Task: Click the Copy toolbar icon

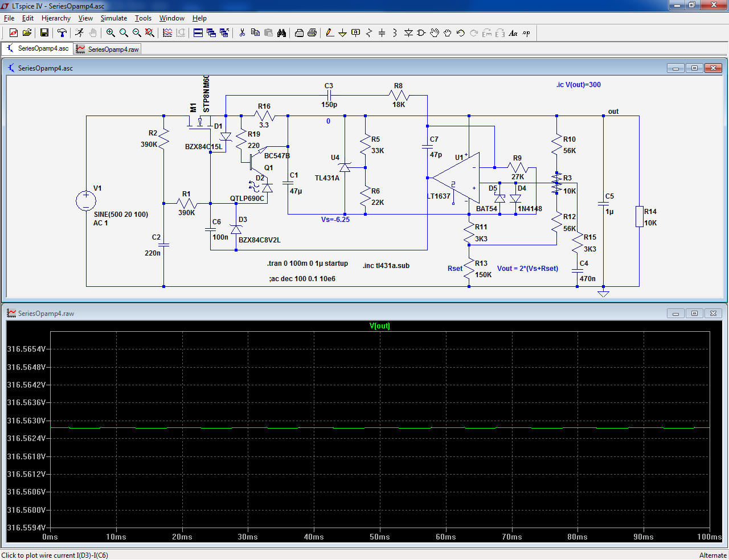Action: [x=255, y=33]
